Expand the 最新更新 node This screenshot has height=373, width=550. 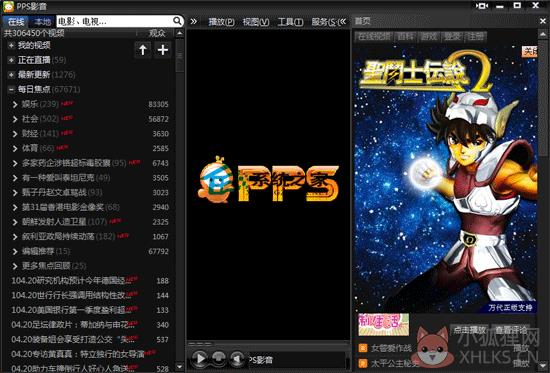tap(11, 75)
